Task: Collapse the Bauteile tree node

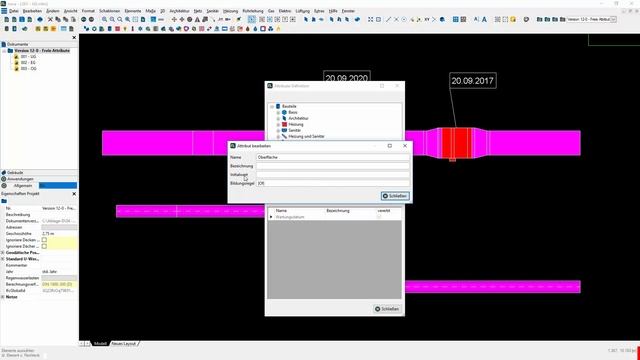Action: [x=272, y=107]
